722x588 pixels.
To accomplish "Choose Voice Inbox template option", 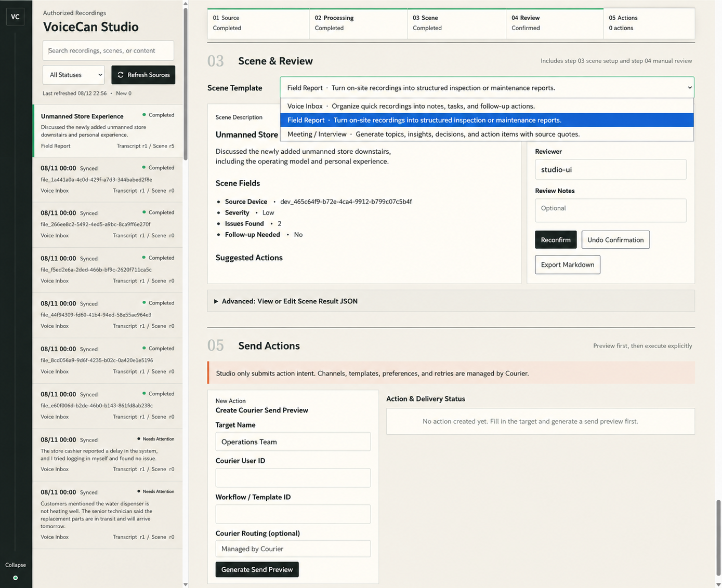I will (x=487, y=106).
